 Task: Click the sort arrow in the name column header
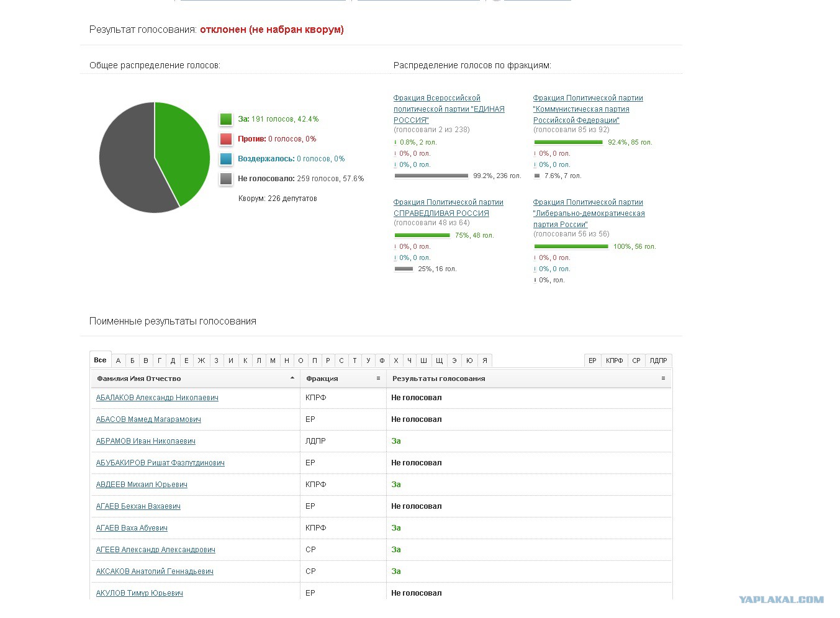pos(292,378)
